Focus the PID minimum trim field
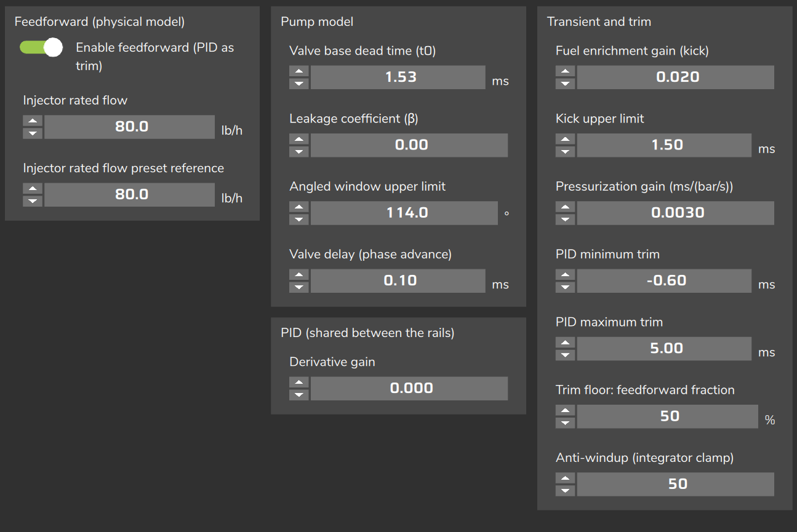The image size is (797, 532). [x=665, y=280]
